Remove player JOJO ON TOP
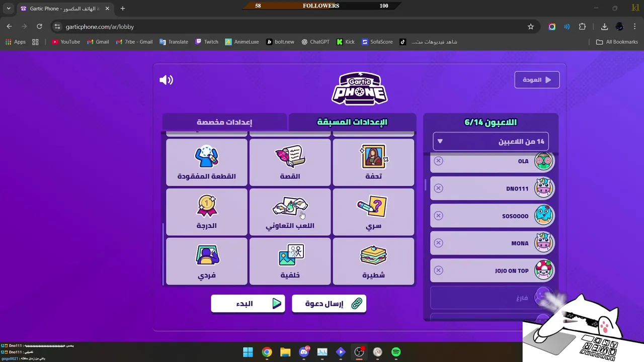644x362 pixels. pos(438,270)
